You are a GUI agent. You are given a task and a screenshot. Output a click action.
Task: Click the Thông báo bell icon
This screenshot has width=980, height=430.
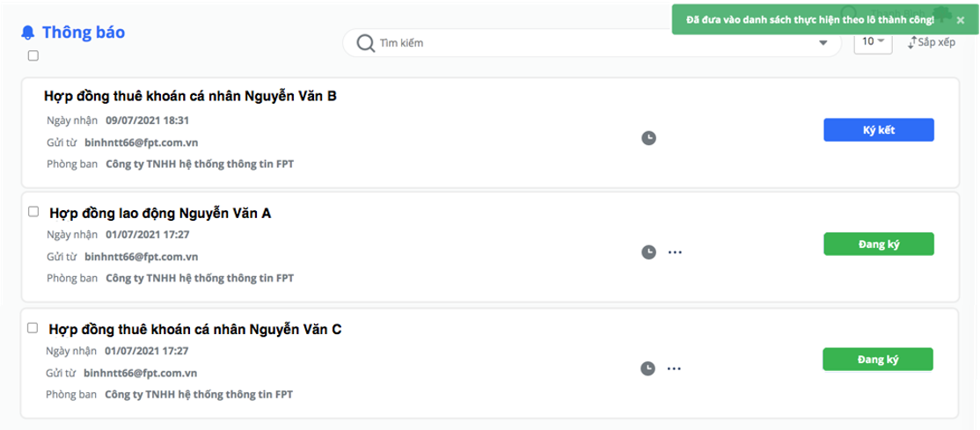tap(27, 33)
